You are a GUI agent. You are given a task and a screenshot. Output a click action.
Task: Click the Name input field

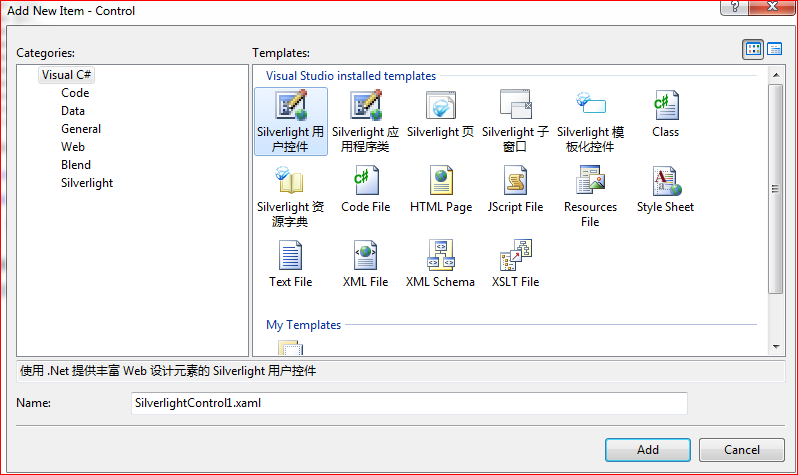pos(409,403)
